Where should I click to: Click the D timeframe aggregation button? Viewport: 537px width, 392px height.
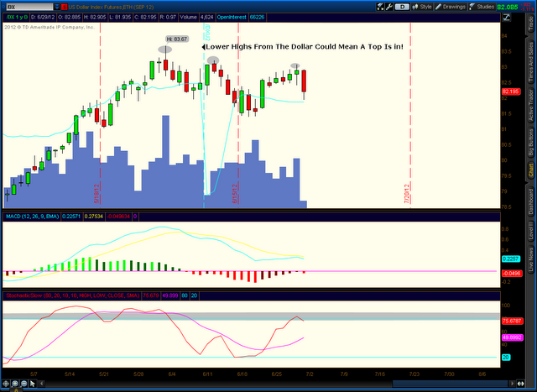(x=402, y=7)
